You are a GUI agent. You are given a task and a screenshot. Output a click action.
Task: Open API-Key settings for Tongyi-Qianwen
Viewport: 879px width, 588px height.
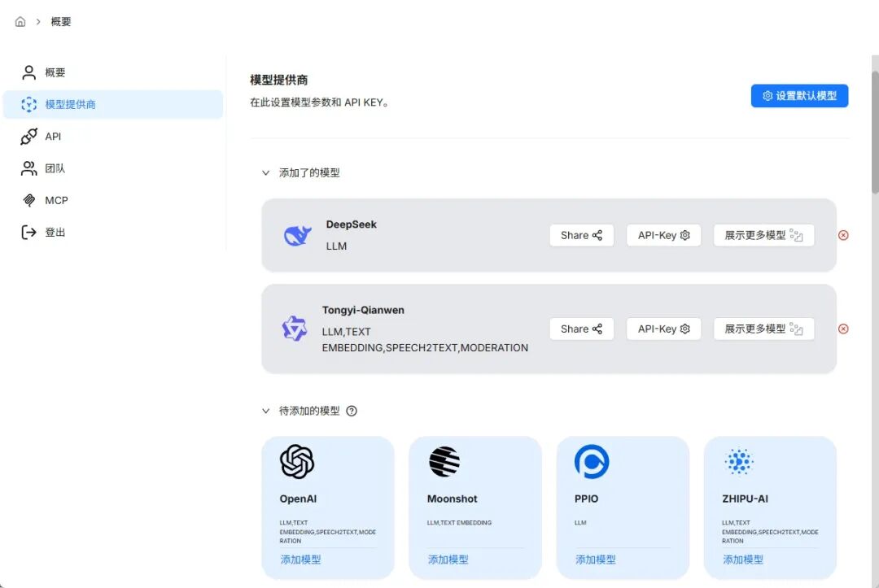click(663, 329)
